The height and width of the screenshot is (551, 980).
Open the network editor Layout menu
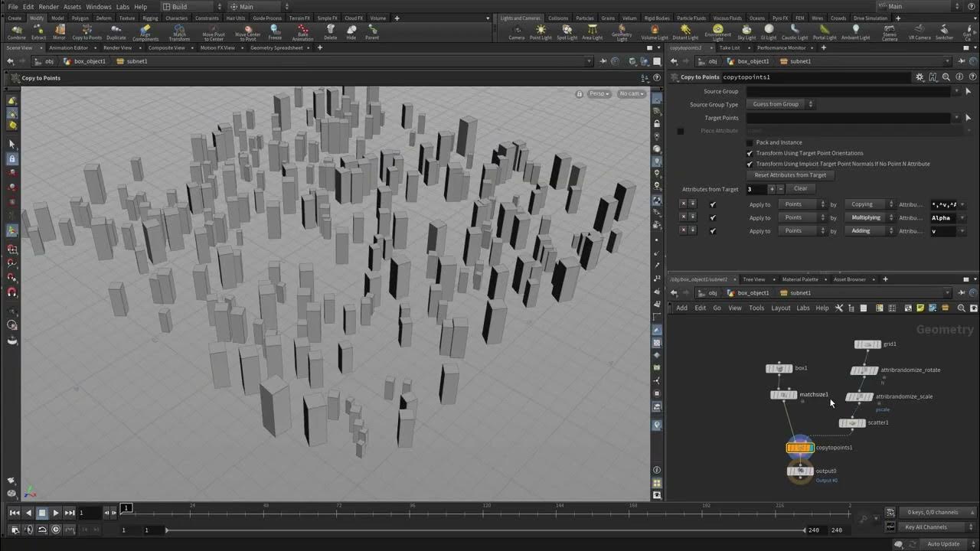pyautogui.click(x=780, y=308)
